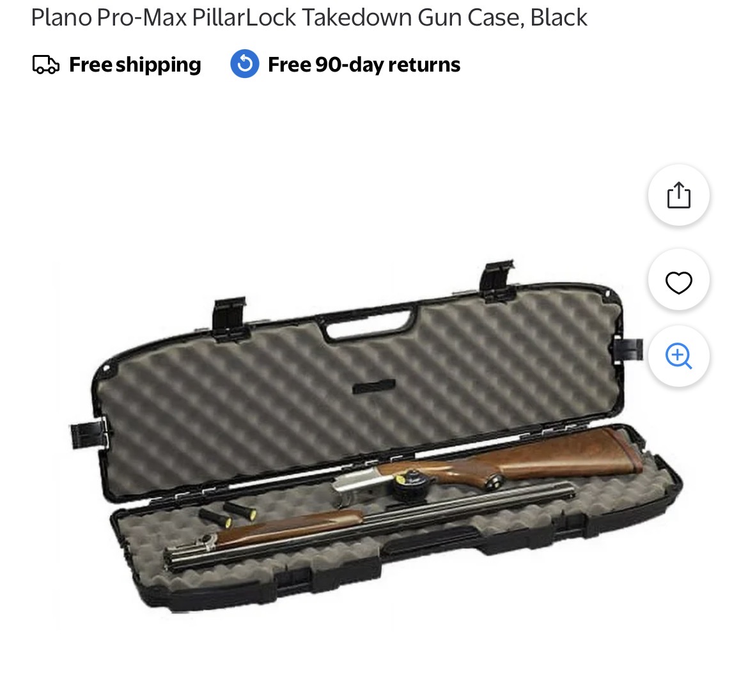The image size is (748, 700).
Task: Open the gun case product photo
Action: point(376,437)
